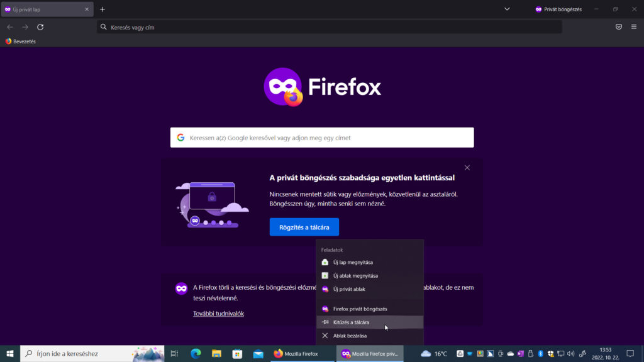Click the Privát böngészés indicator in title bar
This screenshot has width=644, height=362.
558,9
